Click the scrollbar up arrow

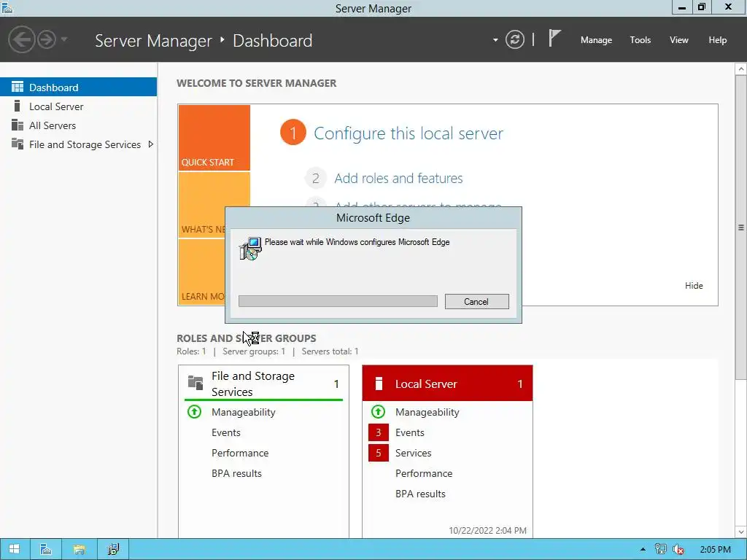click(x=741, y=69)
